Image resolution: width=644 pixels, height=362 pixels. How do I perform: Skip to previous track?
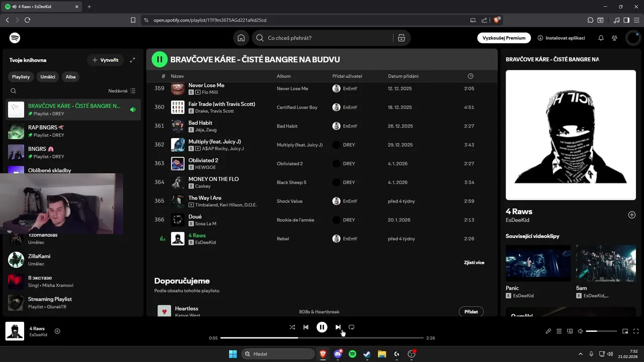[x=306, y=327]
